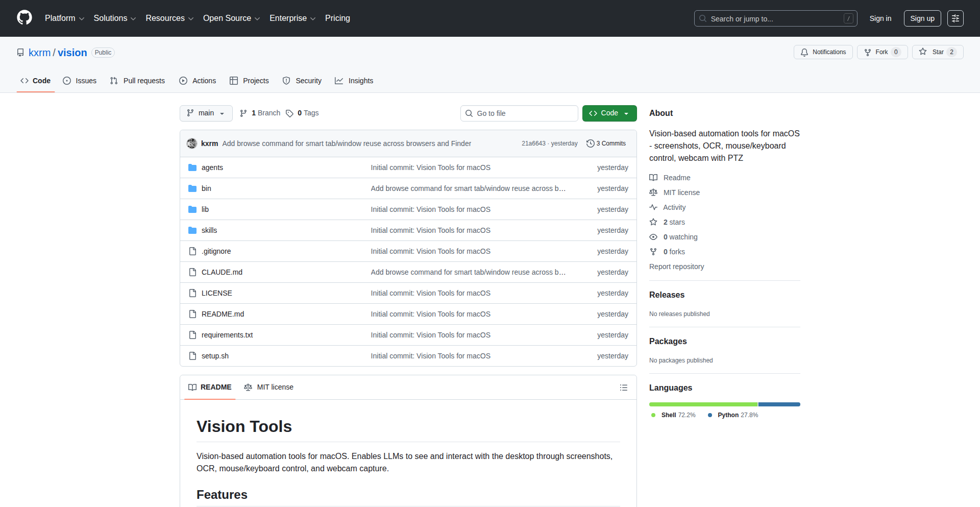Screen dimensions: 980x507
Task: Click the GitHub logo icon
Action: tap(24, 18)
